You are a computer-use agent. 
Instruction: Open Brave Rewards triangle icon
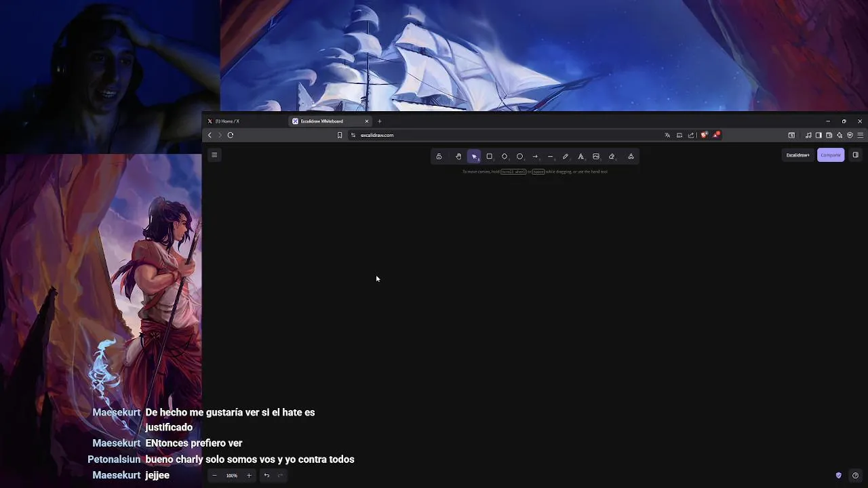715,134
